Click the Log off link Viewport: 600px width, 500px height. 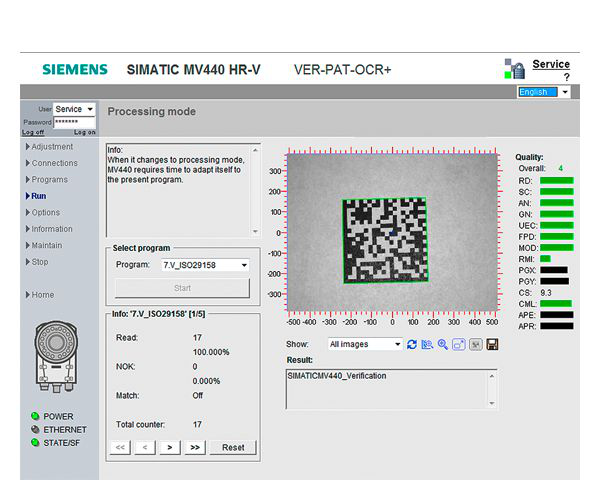point(33,132)
